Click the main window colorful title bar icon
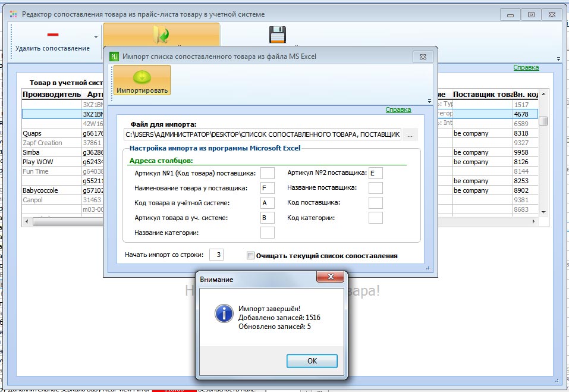The height and width of the screenshot is (392, 569). (14, 14)
